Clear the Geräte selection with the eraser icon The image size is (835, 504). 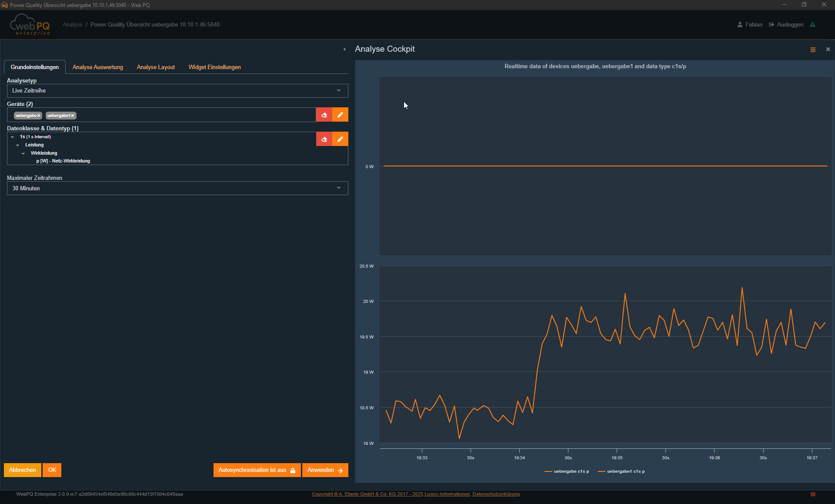pyautogui.click(x=324, y=115)
